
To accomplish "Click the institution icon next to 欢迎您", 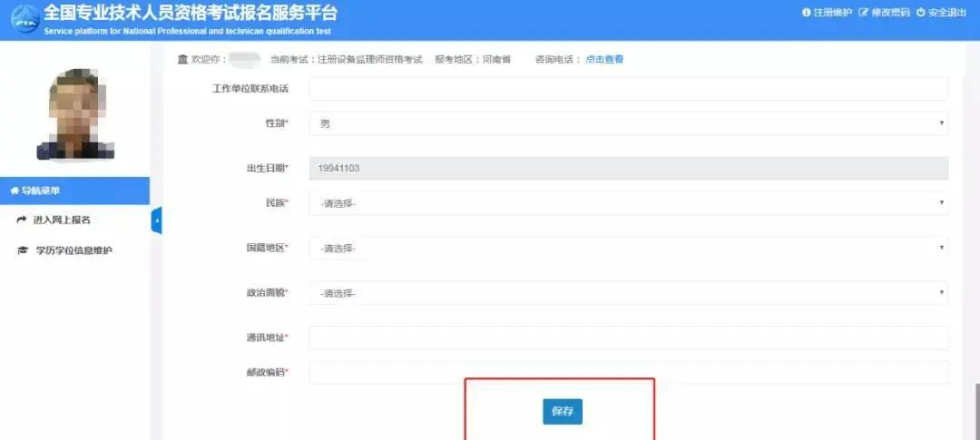I will click(x=182, y=60).
